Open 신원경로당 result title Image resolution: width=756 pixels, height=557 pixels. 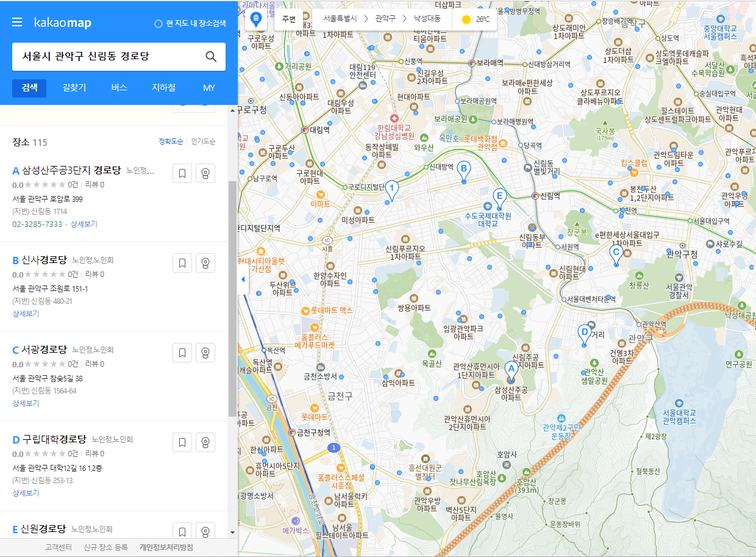(x=43, y=528)
